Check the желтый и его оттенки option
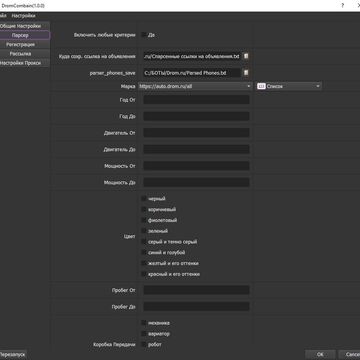360x360 pixels. pos(144,263)
